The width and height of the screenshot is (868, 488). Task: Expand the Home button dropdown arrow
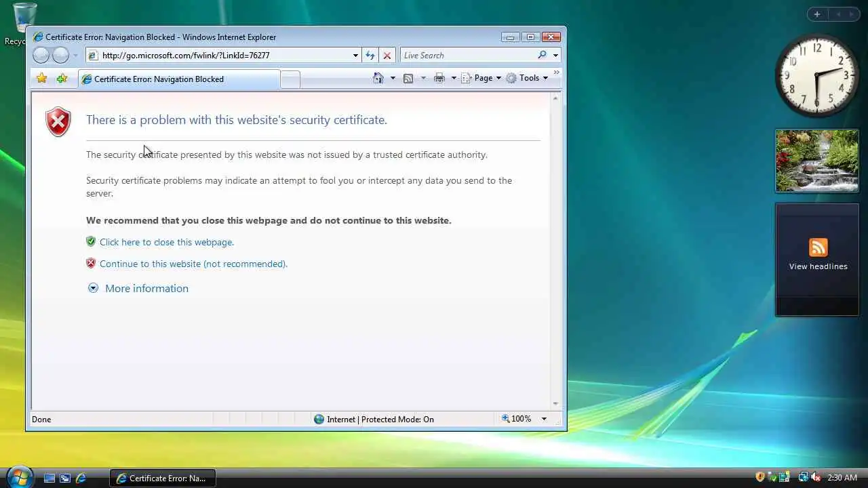point(393,78)
